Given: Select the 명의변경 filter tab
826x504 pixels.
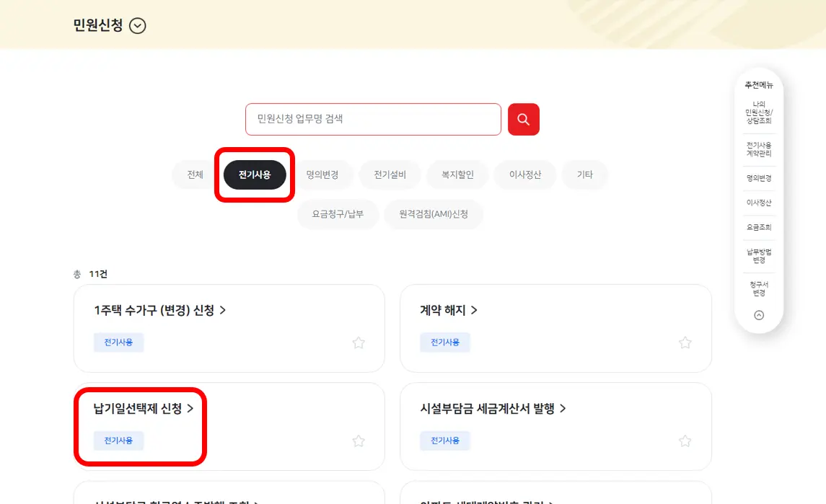Looking at the screenshot, I should pos(322,174).
